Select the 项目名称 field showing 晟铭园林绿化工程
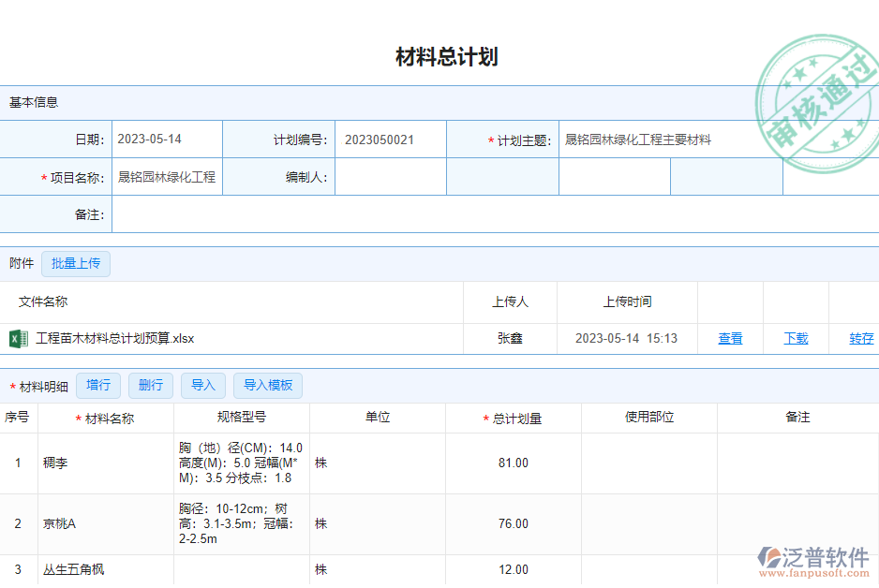 coord(167,176)
